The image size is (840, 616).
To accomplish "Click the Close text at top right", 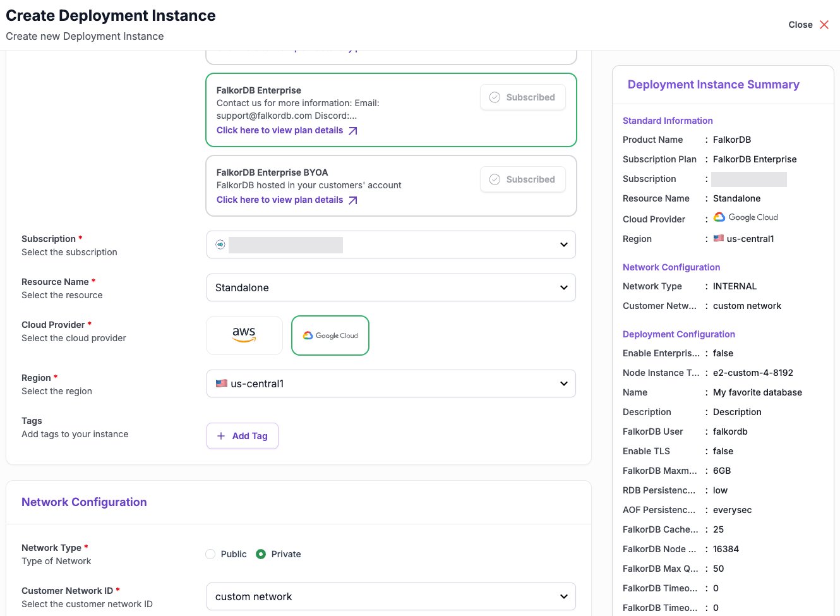I will (800, 25).
